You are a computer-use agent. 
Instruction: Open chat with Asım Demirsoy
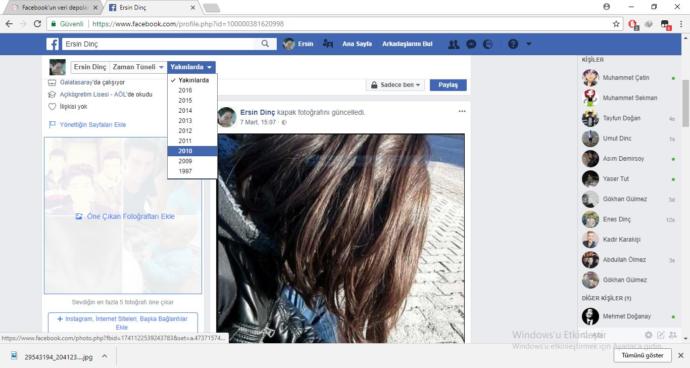628,158
